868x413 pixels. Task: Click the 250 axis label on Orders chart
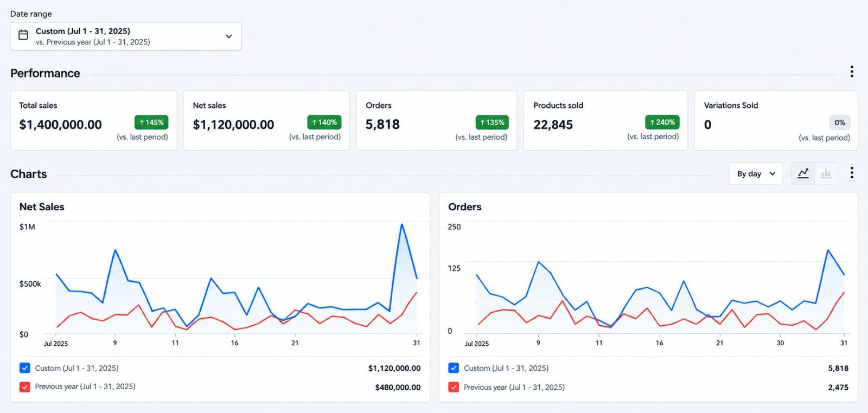pyautogui.click(x=454, y=227)
